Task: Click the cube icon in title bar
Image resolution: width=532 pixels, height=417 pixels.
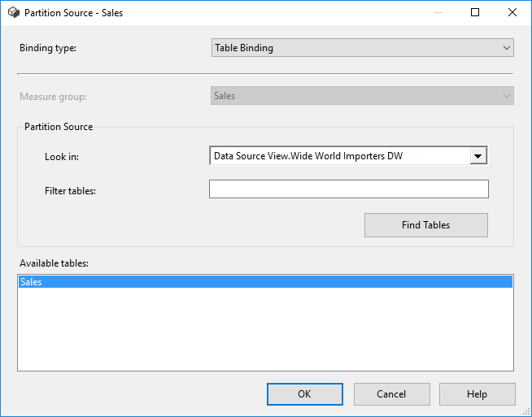Action: click(14, 12)
